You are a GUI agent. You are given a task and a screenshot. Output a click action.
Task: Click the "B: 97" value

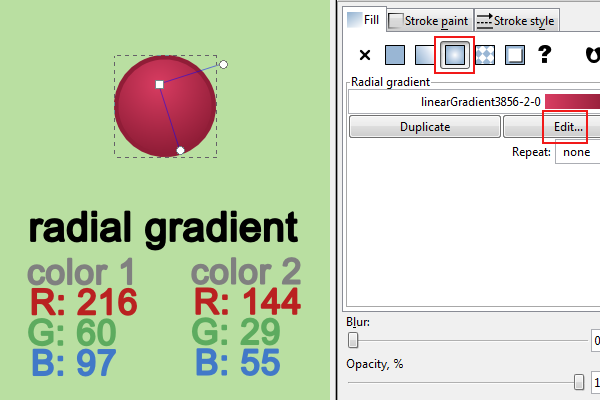(x=73, y=362)
